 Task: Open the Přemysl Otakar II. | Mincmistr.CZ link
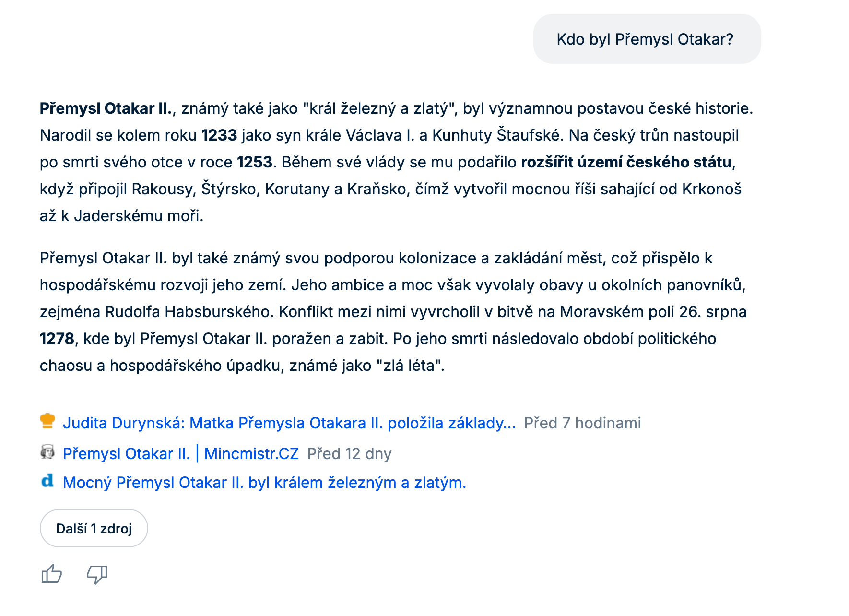tap(180, 454)
